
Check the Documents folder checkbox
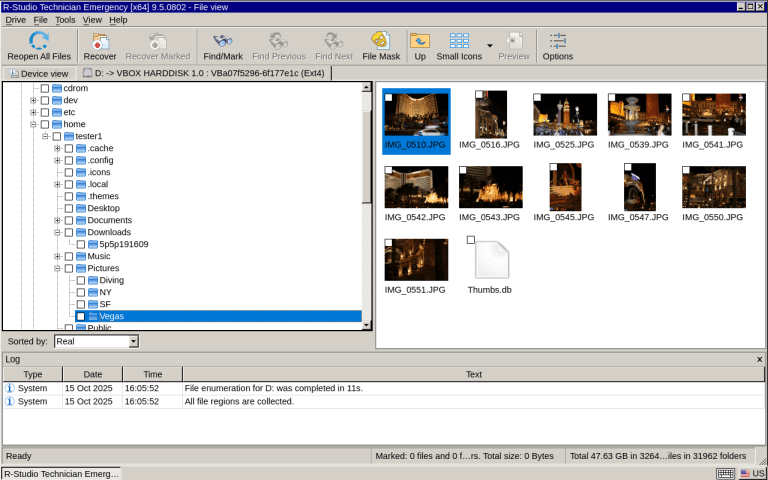pos(69,220)
